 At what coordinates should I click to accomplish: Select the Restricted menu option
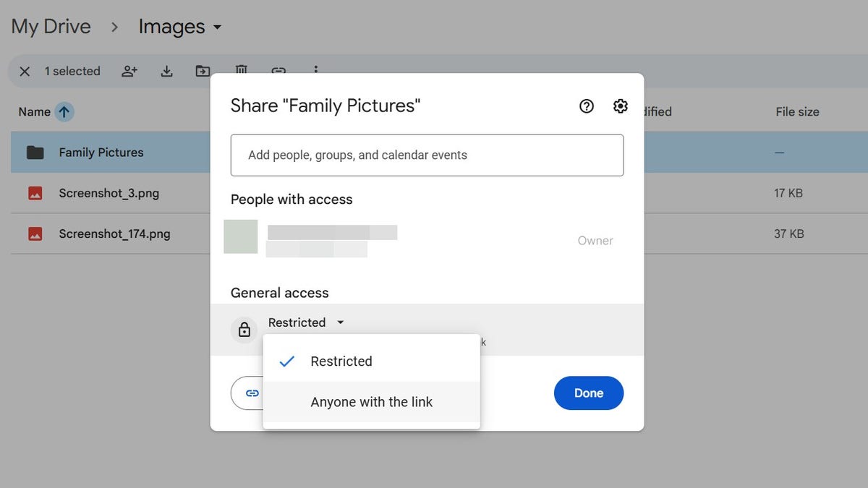pos(341,361)
